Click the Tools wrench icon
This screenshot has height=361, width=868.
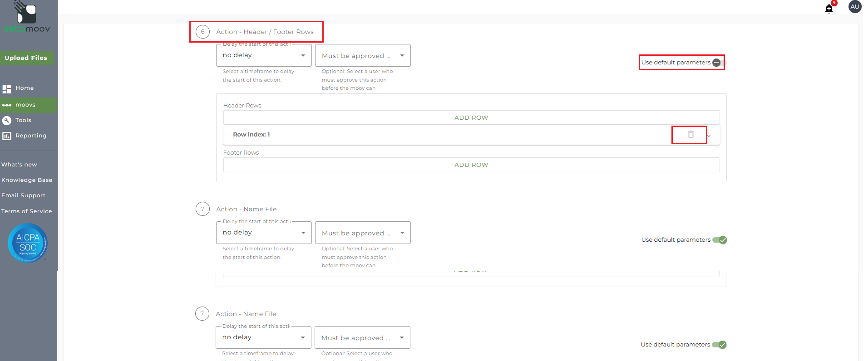7,120
